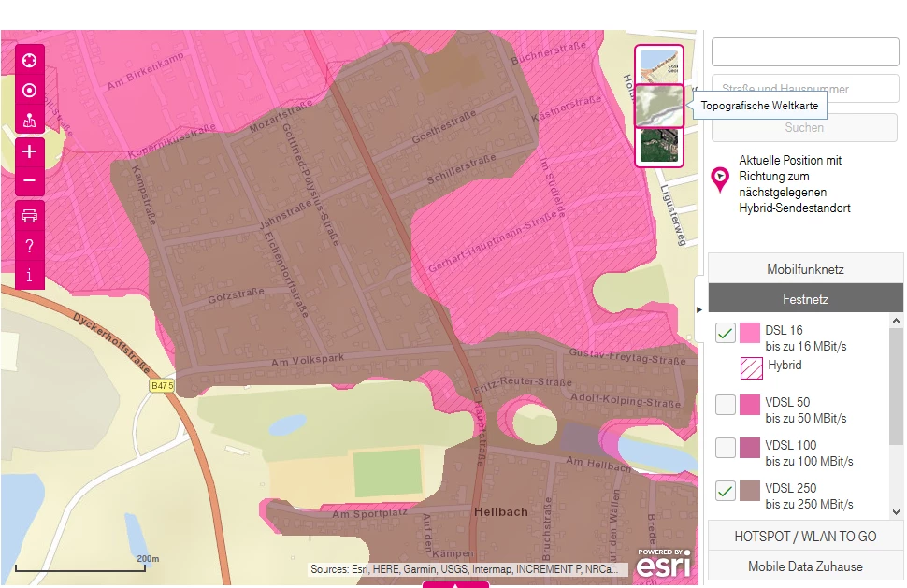
Task: Open the Mobile Data Zuhause tab
Action: 805,566
